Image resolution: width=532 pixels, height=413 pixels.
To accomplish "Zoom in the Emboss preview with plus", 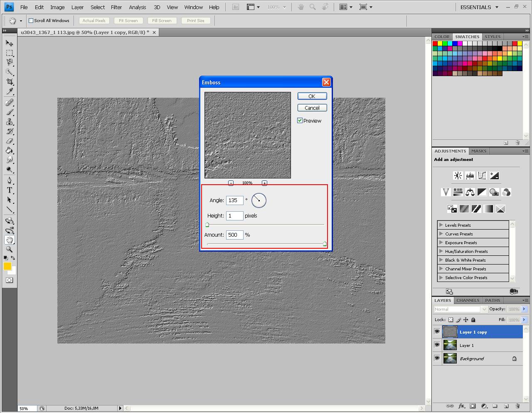I will tap(264, 183).
